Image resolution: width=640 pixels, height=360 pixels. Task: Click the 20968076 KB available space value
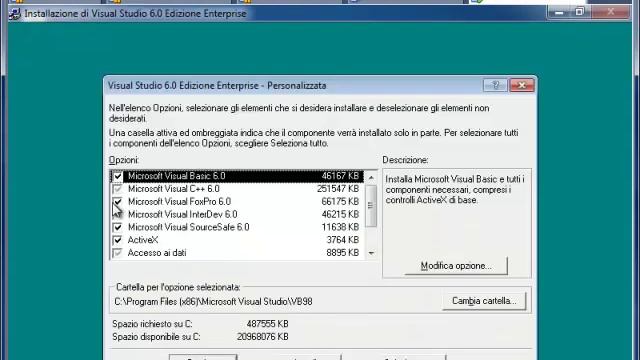coord(262,337)
